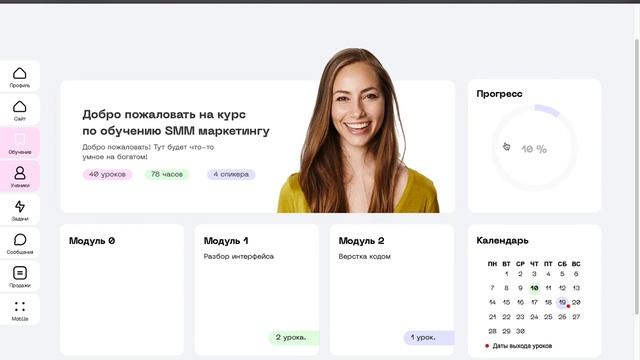Open the Сайт sidebar item

(x=20, y=110)
